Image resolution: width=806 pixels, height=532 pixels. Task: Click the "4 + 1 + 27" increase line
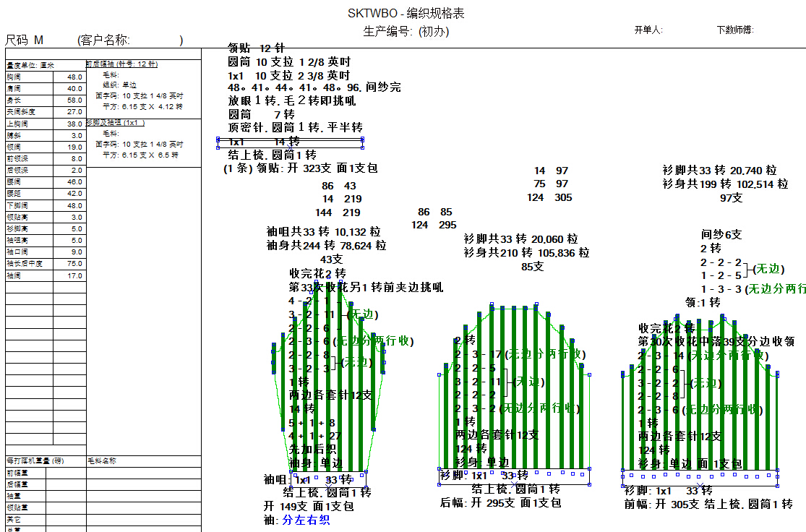point(315,436)
